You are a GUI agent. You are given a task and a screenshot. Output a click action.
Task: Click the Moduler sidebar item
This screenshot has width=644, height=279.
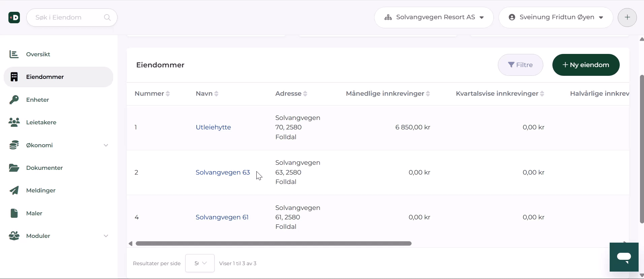coord(58,236)
